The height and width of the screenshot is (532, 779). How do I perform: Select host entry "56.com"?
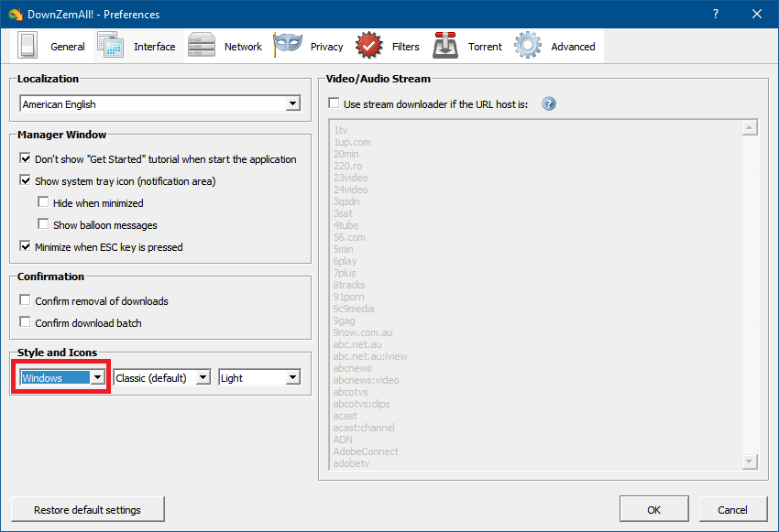pos(349,237)
